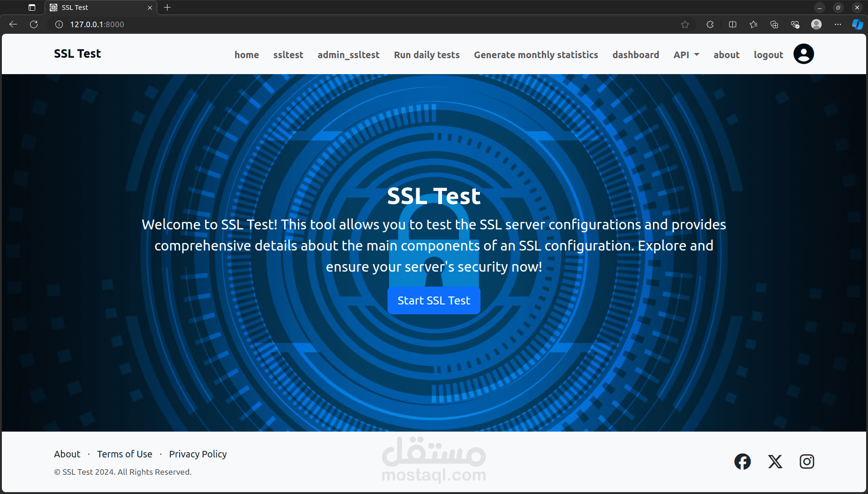Open the tab actions menu icon
The image size is (868, 494).
click(x=32, y=8)
